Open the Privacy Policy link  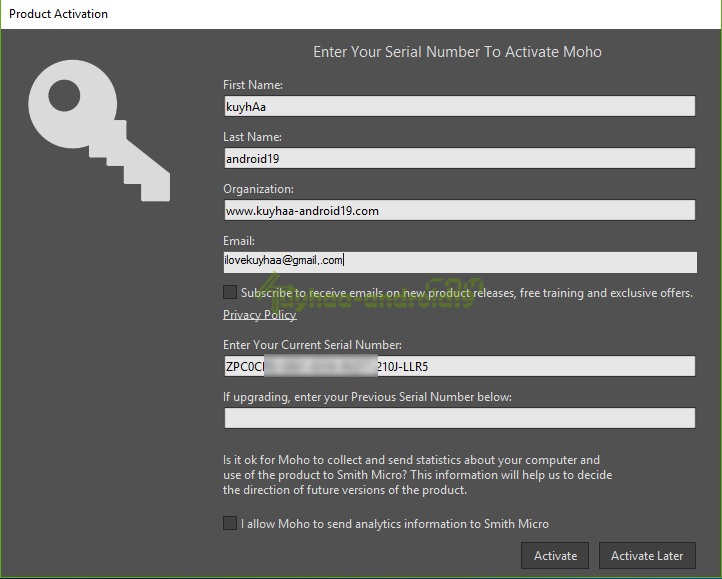(260, 315)
